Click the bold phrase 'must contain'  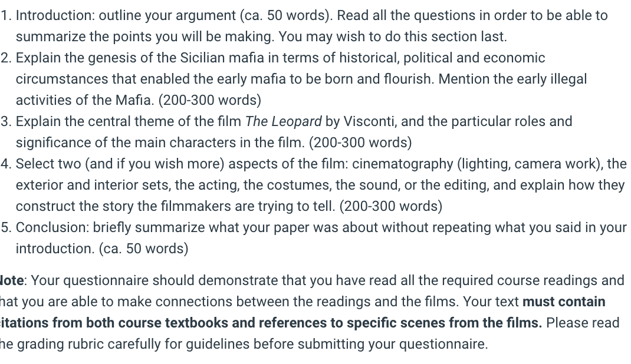click(564, 302)
